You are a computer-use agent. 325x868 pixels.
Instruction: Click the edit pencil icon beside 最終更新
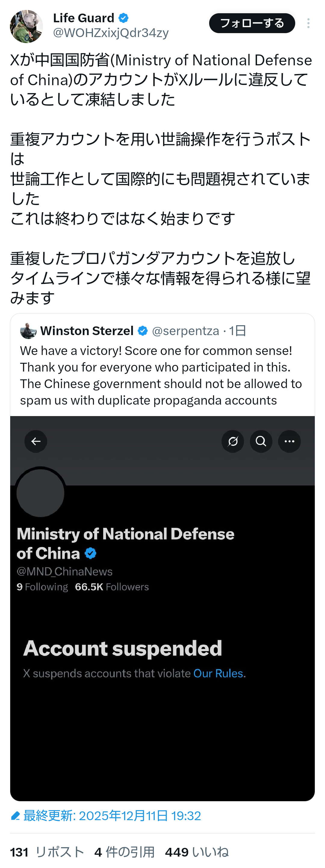click(x=15, y=816)
